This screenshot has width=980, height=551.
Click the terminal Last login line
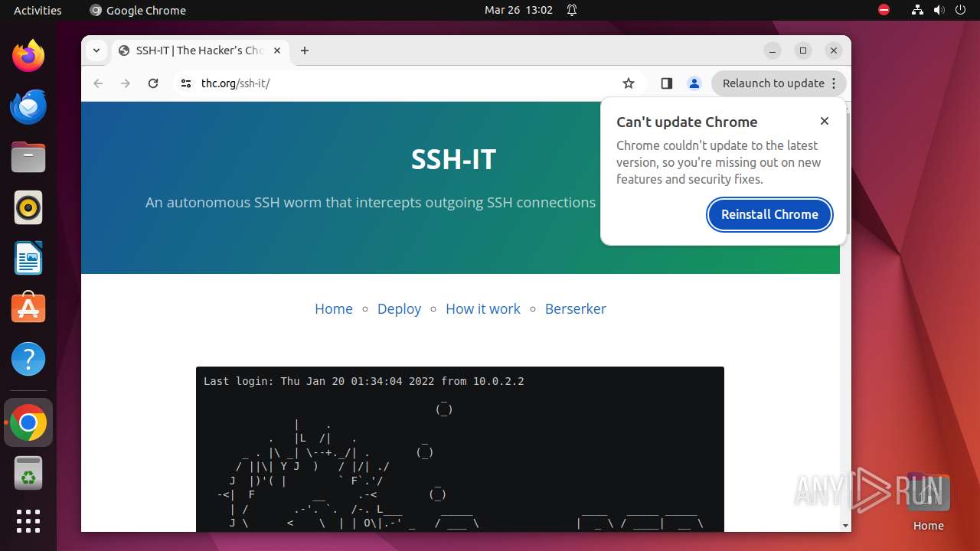(364, 381)
